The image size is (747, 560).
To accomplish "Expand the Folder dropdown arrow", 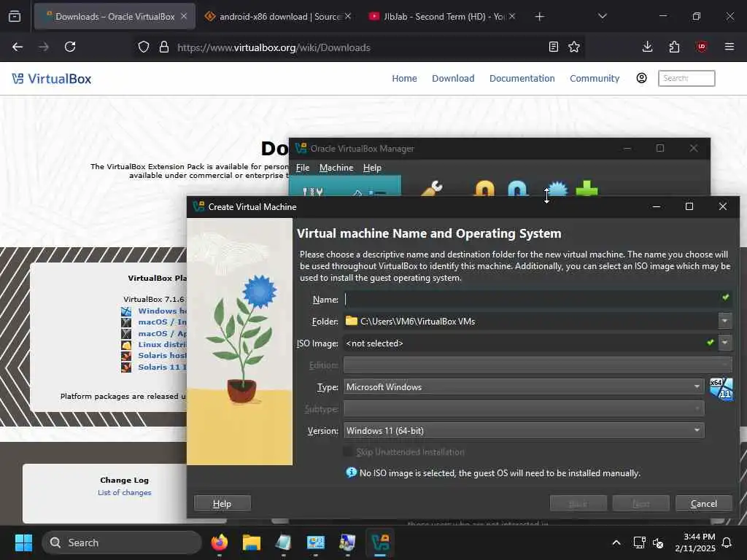I will 724,321.
